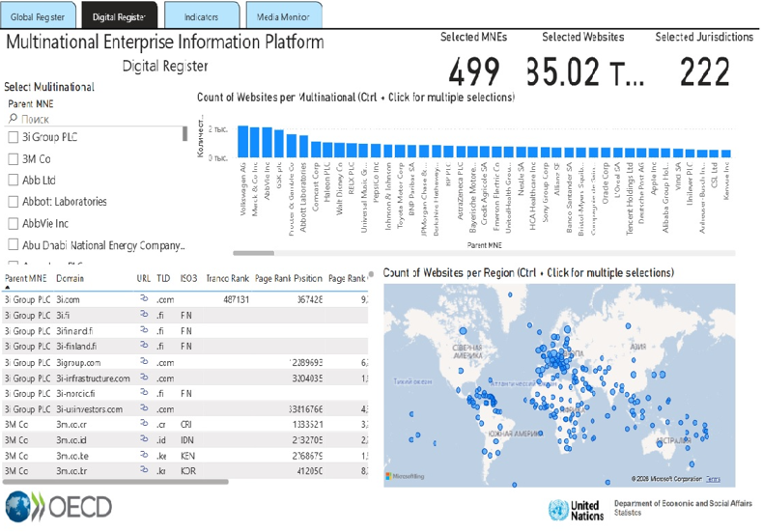The width and height of the screenshot is (763, 532).
Task: Sort by Domain column header
Action: click(x=71, y=278)
